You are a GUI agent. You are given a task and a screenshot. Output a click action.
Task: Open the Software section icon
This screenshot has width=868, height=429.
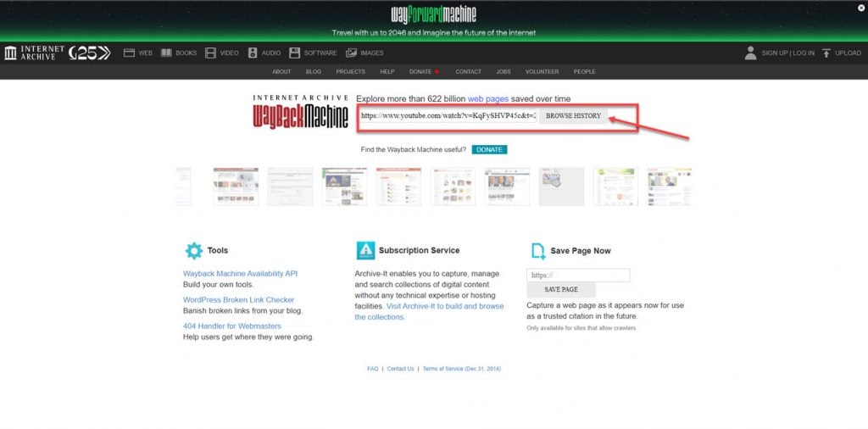click(294, 53)
